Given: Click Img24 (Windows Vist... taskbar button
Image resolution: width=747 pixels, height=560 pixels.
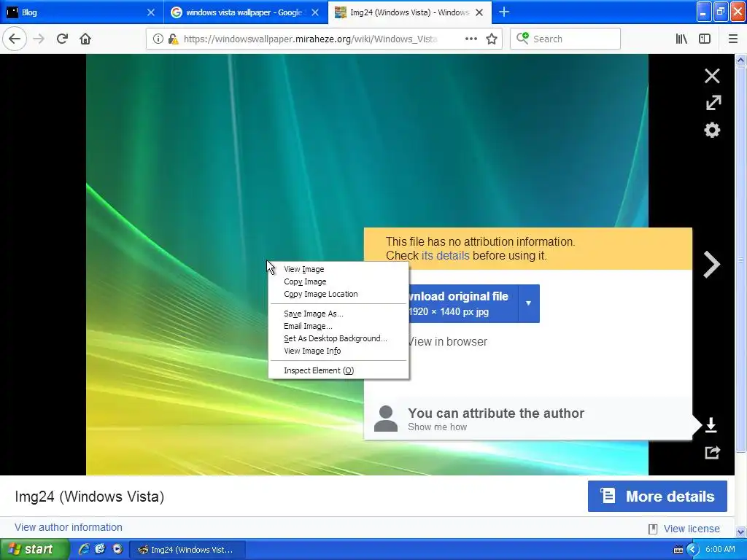Looking at the screenshot, I should pyautogui.click(x=187, y=550).
